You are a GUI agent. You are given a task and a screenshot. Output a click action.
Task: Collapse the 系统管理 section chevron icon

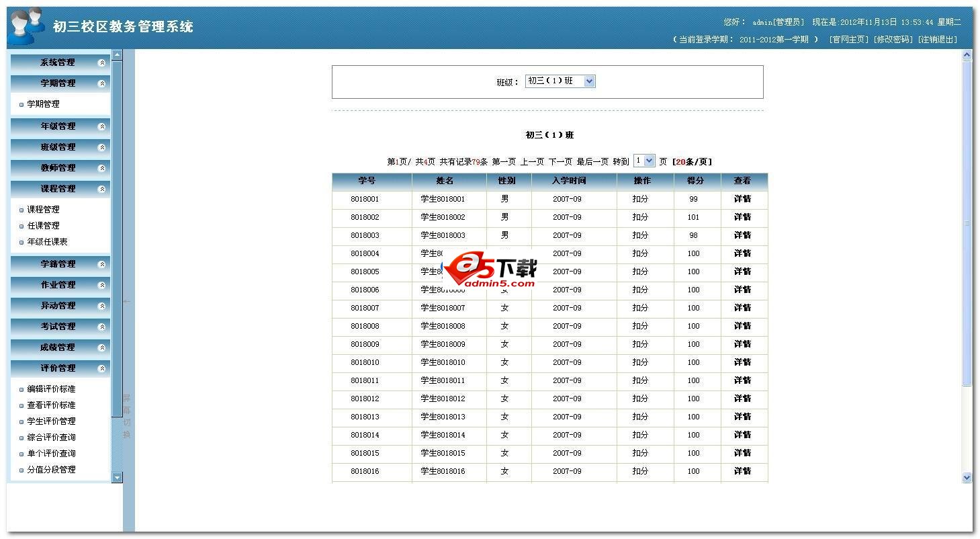102,63
